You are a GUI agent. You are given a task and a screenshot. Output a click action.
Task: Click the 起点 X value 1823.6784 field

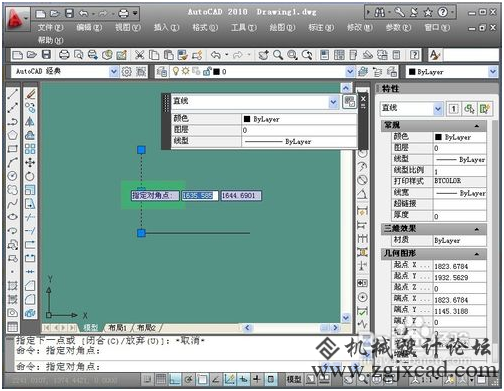[x=460, y=266]
